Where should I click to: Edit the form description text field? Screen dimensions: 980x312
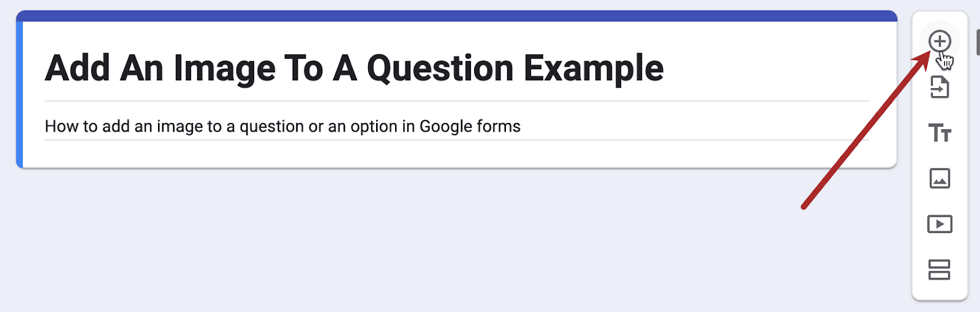[282, 127]
